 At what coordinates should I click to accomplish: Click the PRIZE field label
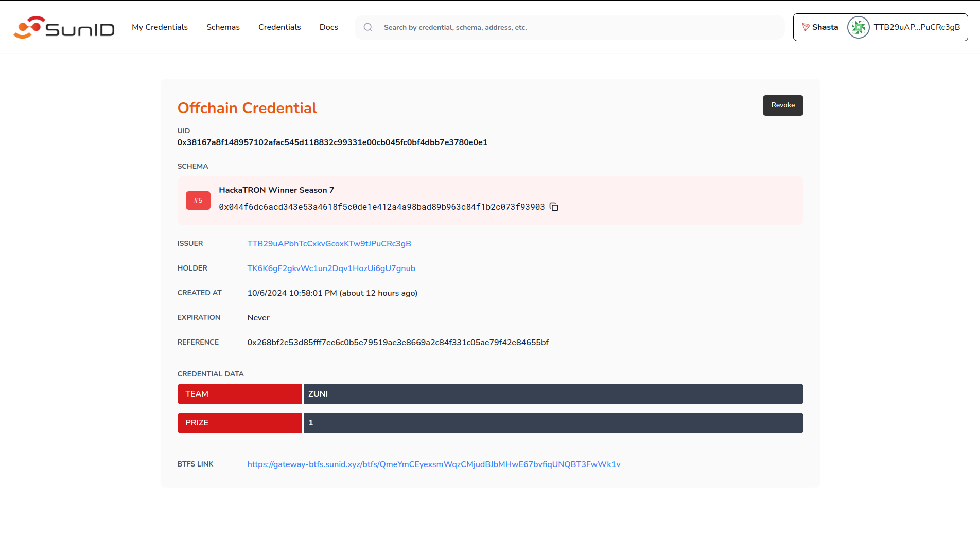240,423
